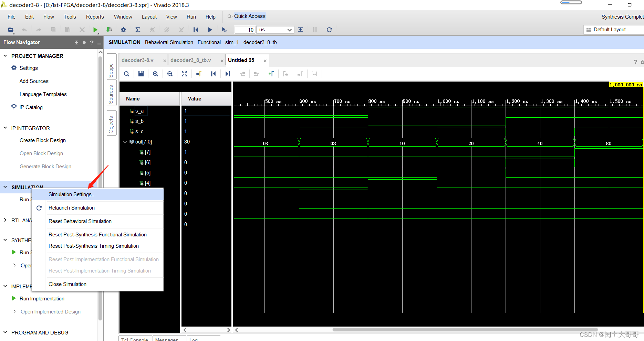
Task: Switch to decoder3-8.v tab
Action: pyautogui.click(x=138, y=60)
